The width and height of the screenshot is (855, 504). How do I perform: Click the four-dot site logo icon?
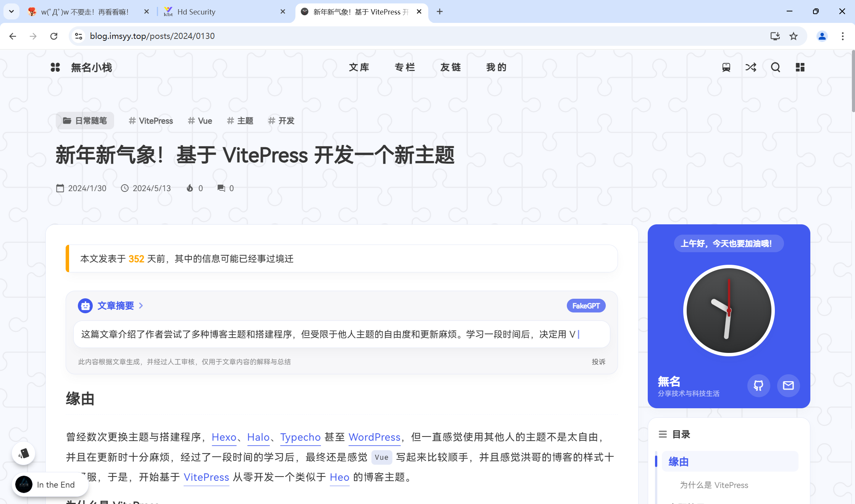55,68
